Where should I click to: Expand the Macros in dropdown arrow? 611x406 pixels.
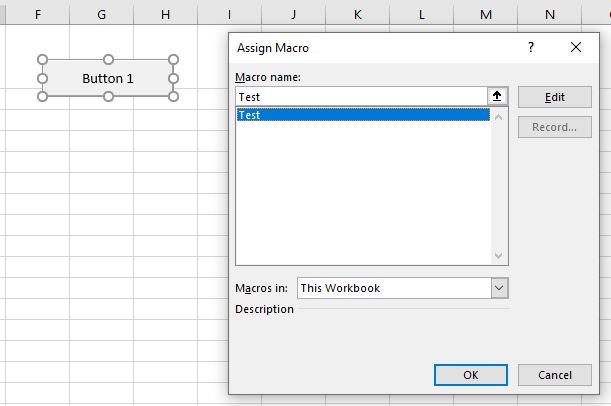500,288
